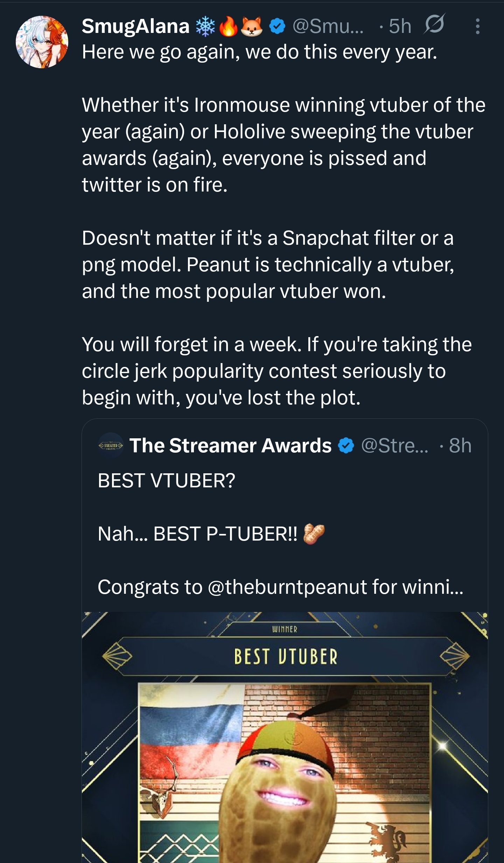Click the @Stre... quoted handle

click(x=394, y=446)
